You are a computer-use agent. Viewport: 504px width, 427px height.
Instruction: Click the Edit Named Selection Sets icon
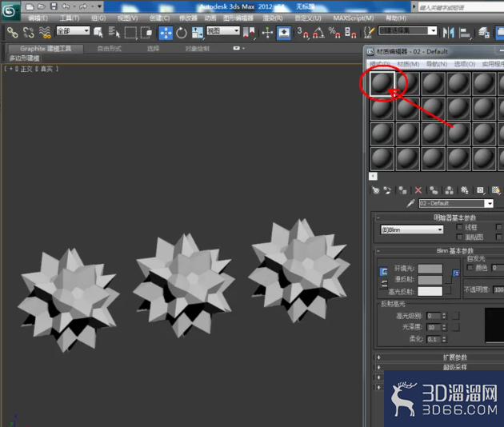coord(370,33)
